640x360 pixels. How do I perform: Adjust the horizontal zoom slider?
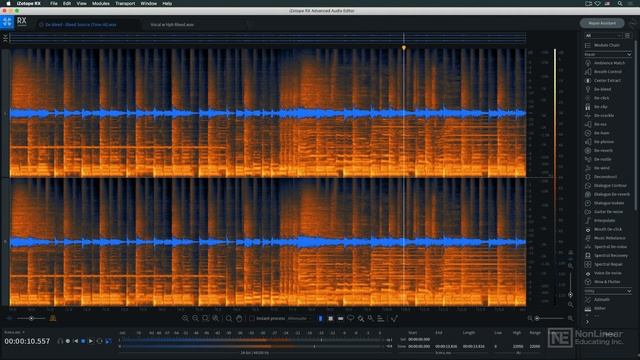tap(550, 318)
